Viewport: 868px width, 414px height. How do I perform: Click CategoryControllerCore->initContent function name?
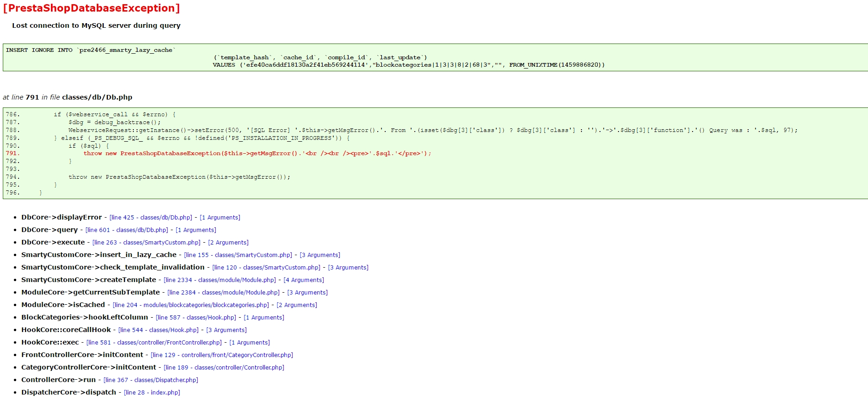click(x=89, y=368)
